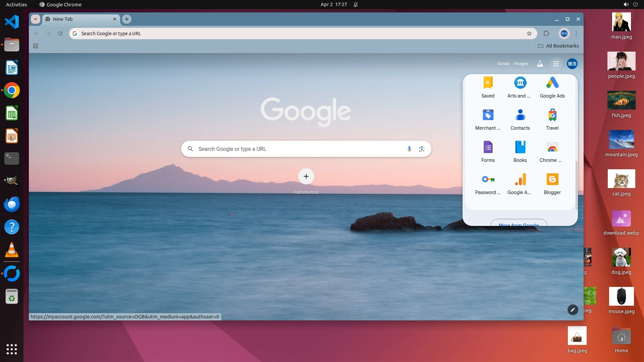Click the Gmail link
The width and height of the screenshot is (644, 362).
pos(503,64)
